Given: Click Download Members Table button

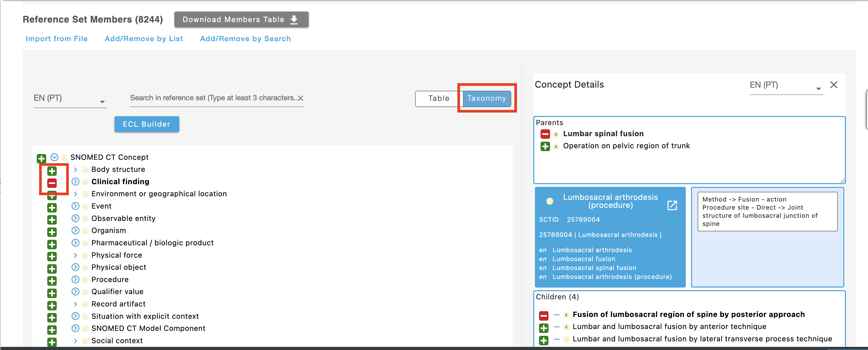Looking at the screenshot, I should pos(241,19).
